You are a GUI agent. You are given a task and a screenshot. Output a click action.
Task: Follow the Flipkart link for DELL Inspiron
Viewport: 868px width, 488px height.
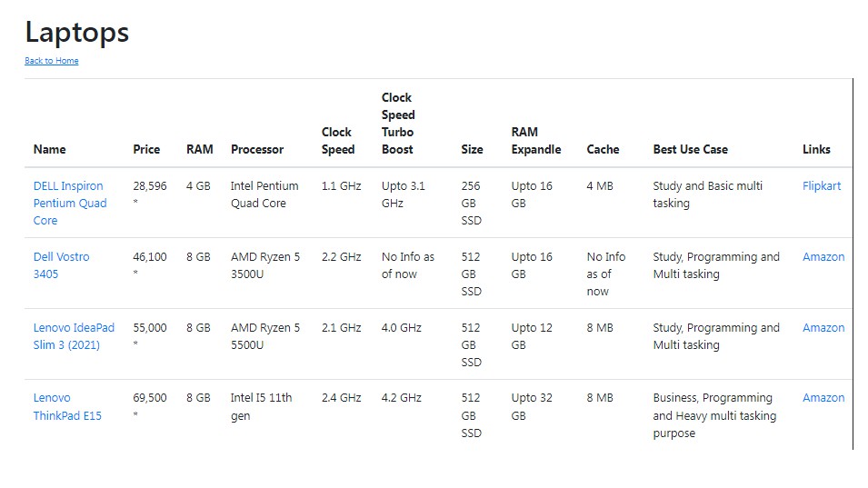tap(822, 185)
